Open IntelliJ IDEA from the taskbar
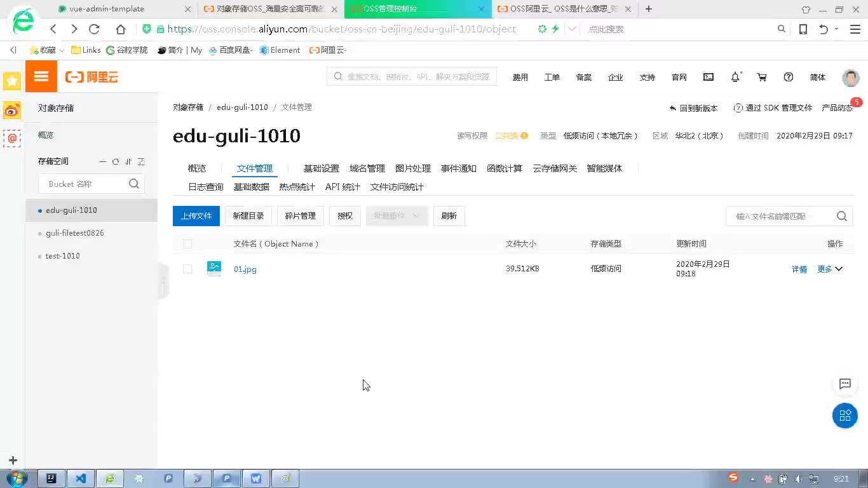This screenshot has width=868, height=488. [x=51, y=478]
